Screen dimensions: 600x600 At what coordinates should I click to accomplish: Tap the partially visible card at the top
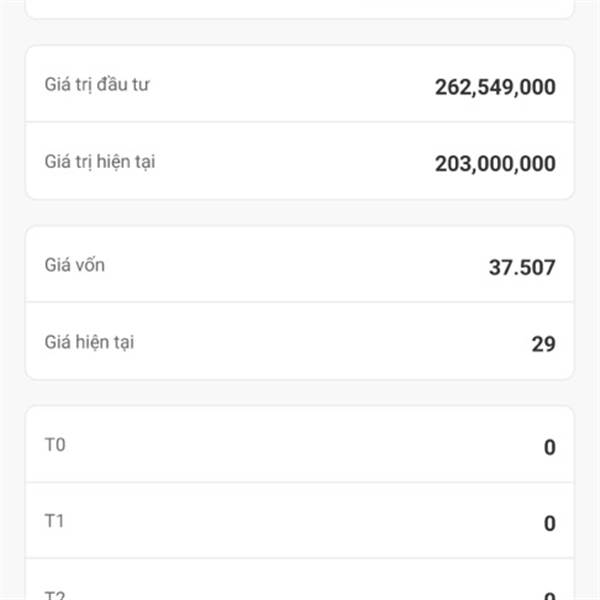tap(300, 9)
